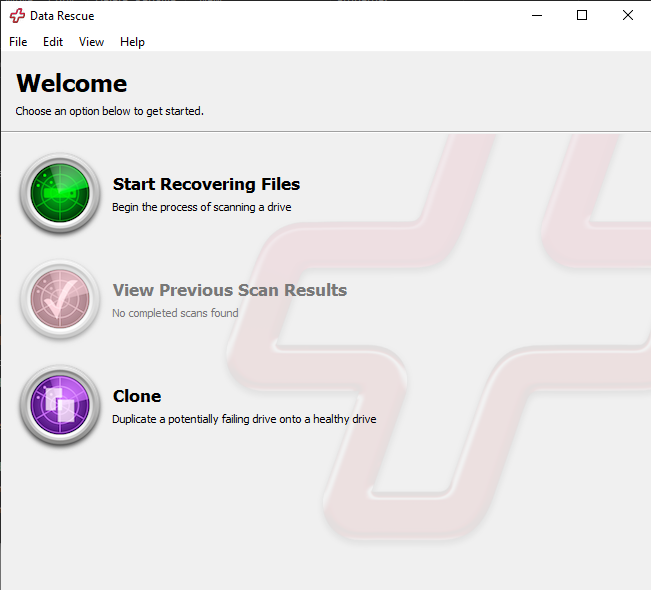Screen dimensions: 651x590
Task: Click 'No completed scans found' text
Action: (x=175, y=313)
